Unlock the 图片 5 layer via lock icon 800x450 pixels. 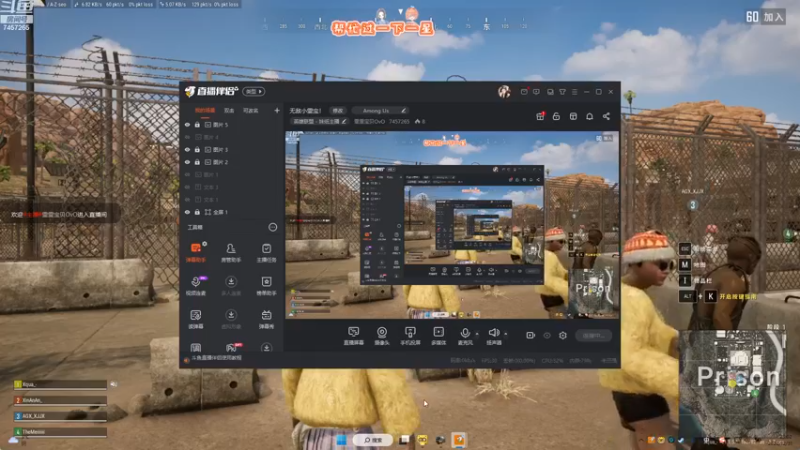197,124
